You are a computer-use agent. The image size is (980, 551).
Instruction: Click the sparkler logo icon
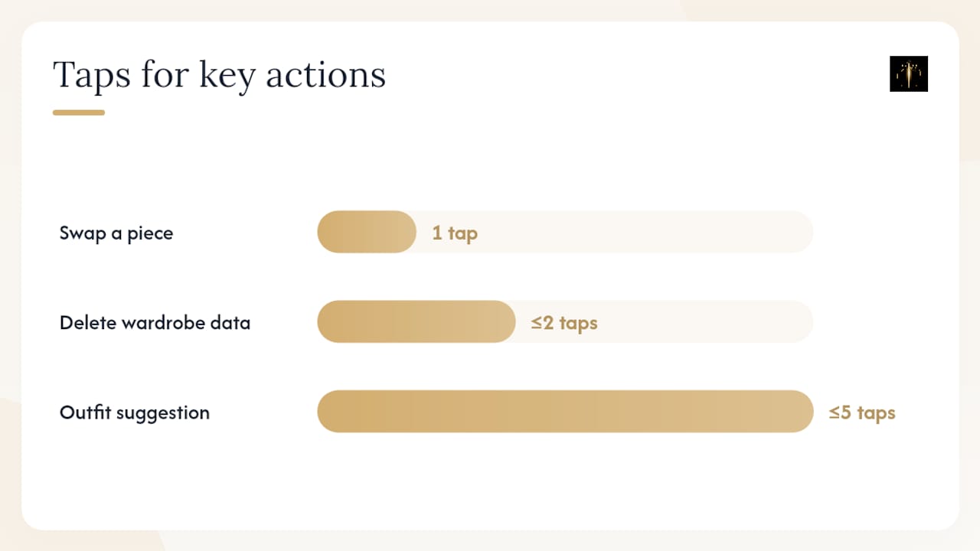(x=909, y=74)
